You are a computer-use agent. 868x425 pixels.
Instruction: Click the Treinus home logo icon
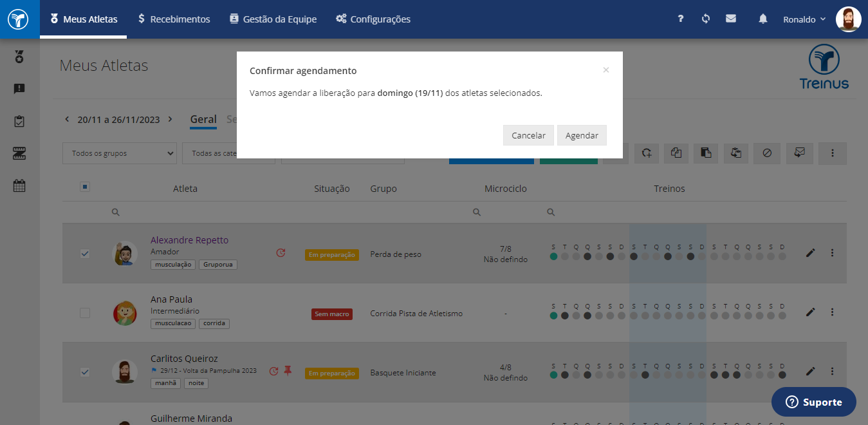[x=19, y=19]
